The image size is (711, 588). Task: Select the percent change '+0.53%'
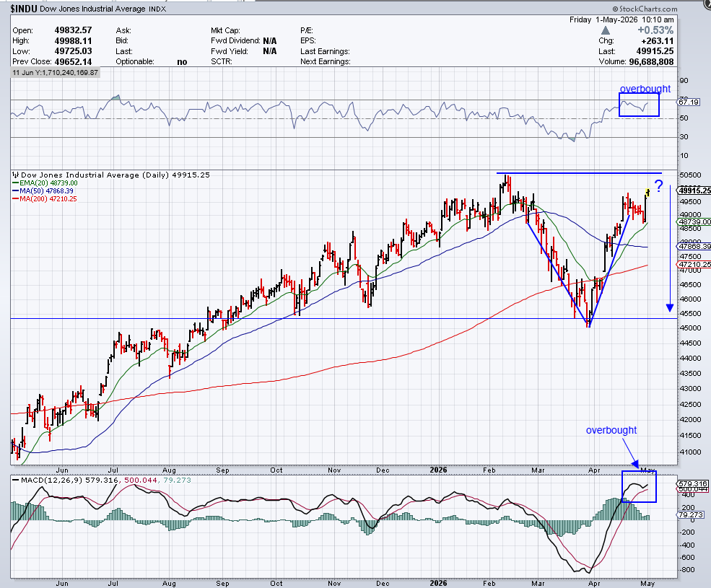pos(655,30)
